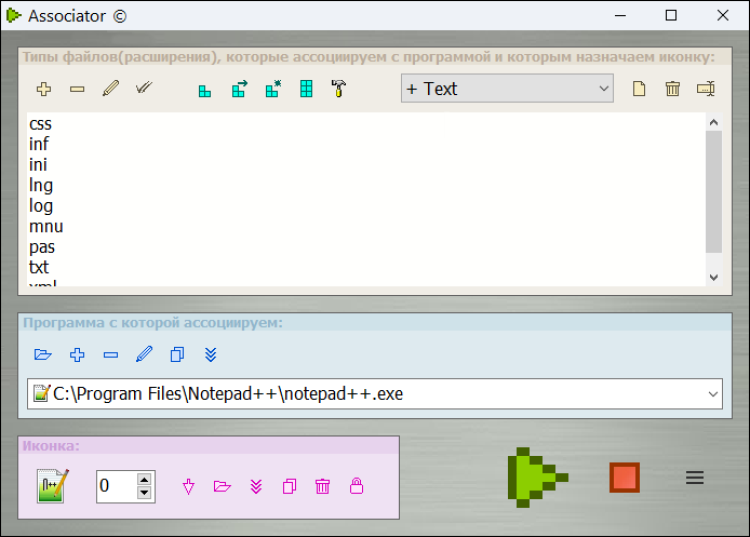Click the yellow minus remove extension icon
Image resolution: width=750 pixels, height=537 pixels.
click(x=77, y=89)
